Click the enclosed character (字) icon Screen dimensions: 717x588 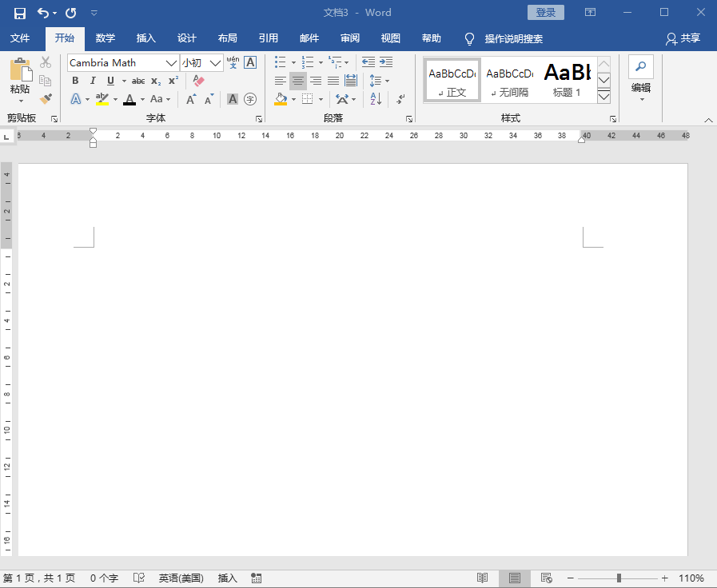[x=250, y=99]
